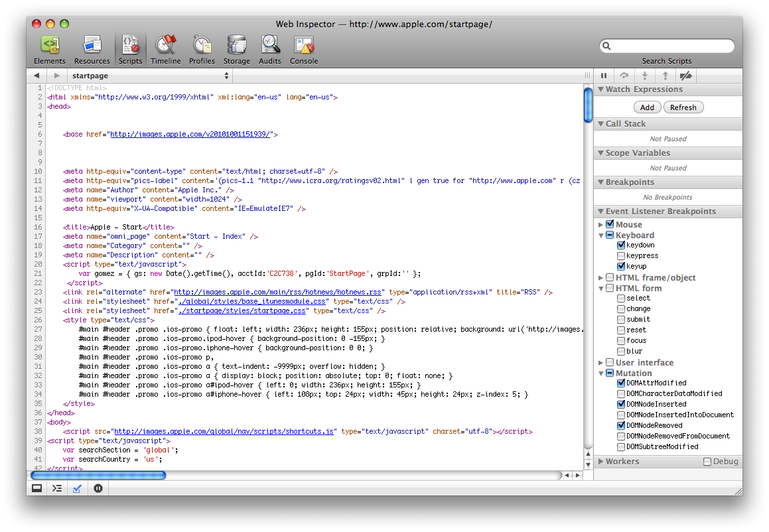This screenshot has width=769, height=532.
Task: Click horizontal scroll right arrow
Action: (578, 475)
